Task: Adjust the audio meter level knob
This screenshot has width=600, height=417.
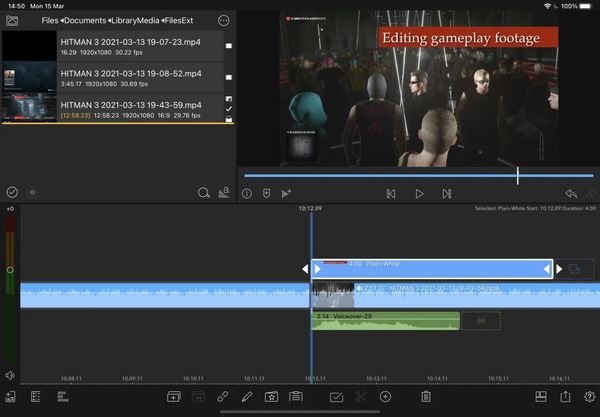Action: click(x=10, y=270)
